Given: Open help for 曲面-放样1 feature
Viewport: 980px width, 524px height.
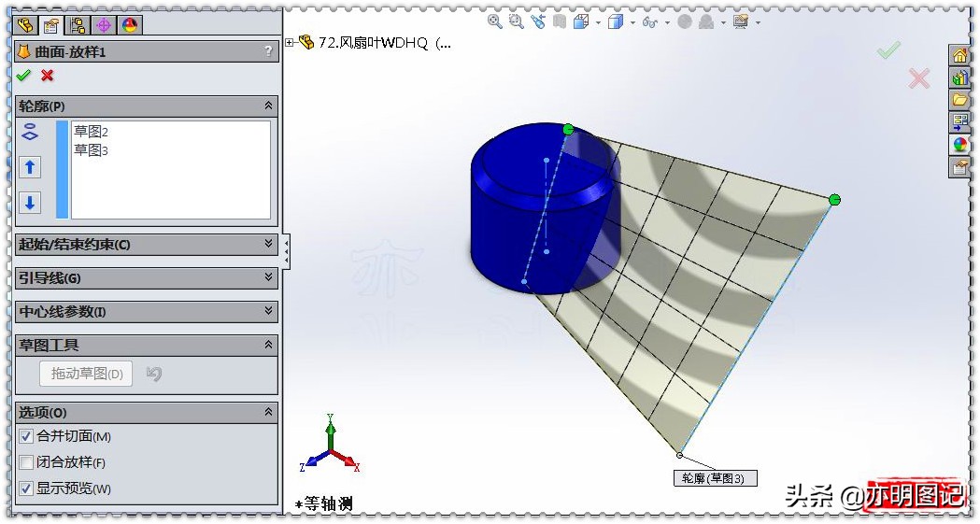Looking at the screenshot, I should click(269, 51).
